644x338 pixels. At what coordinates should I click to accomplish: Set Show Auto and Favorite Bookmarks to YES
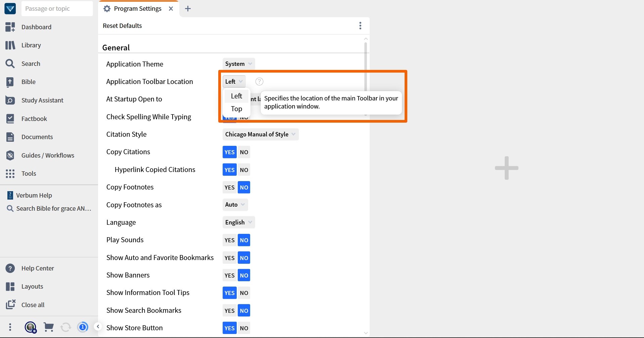tap(230, 258)
